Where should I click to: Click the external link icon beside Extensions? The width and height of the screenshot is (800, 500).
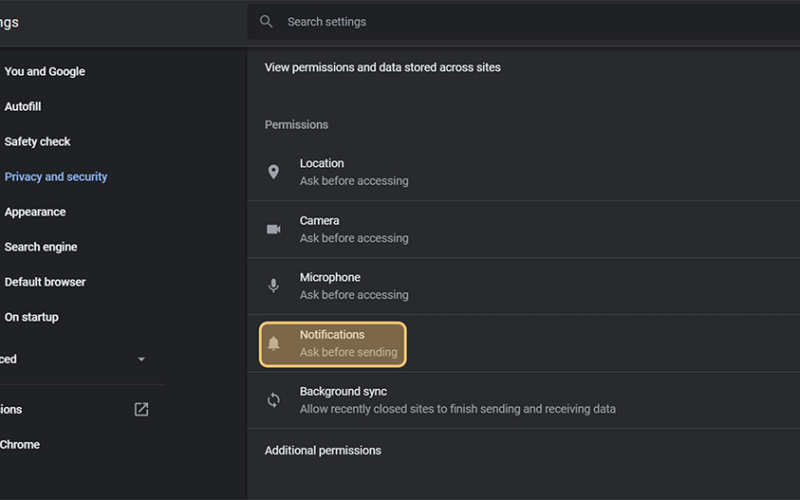[x=141, y=409]
